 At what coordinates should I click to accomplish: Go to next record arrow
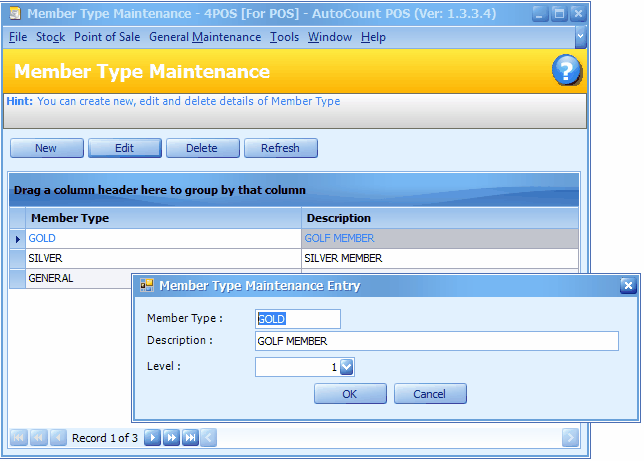152,438
